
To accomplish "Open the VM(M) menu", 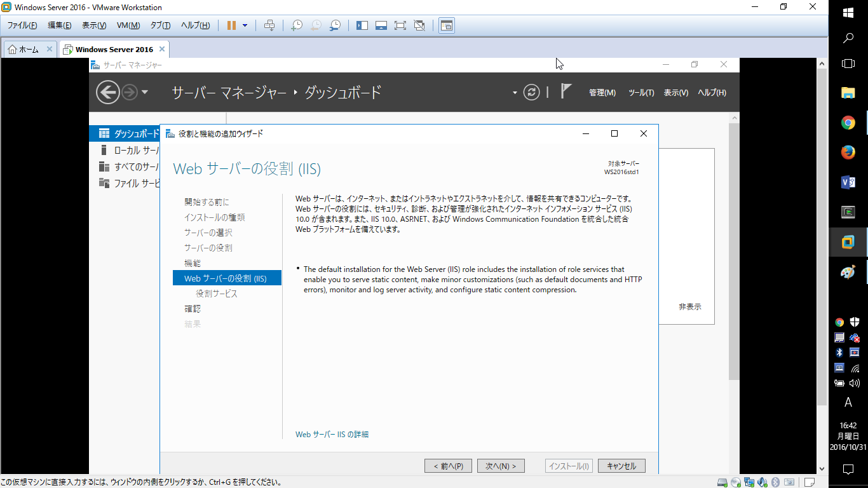I will click(x=128, y=25).
